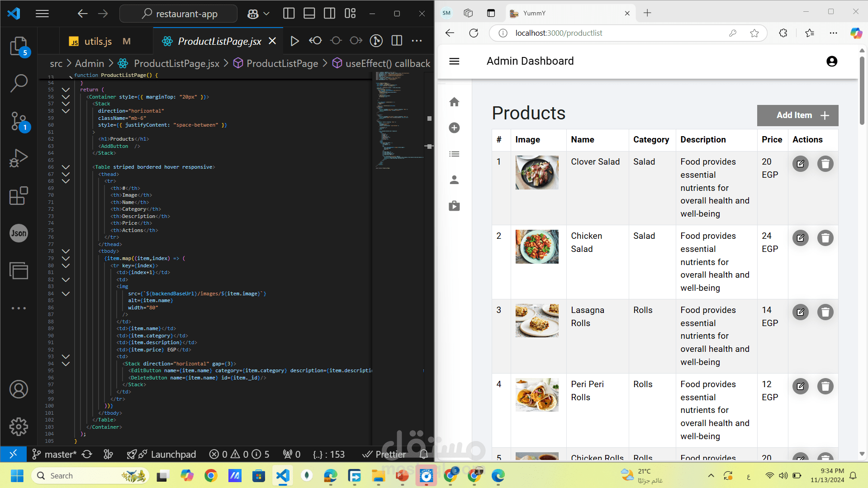Viewport: 868px width, 488px height.
Task: Open the remote window status button
Action: pyautogui.click(x=13, y=455)
